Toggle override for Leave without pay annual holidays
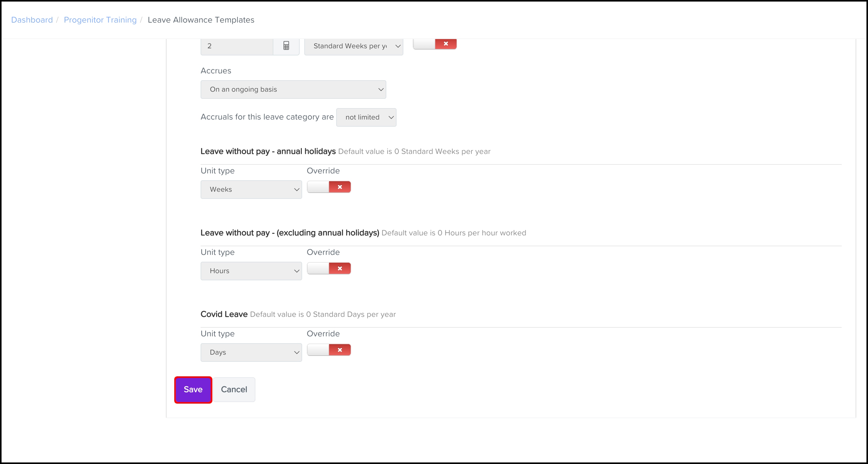The height and width of the screenshot is (464, 868). (328, 187)
